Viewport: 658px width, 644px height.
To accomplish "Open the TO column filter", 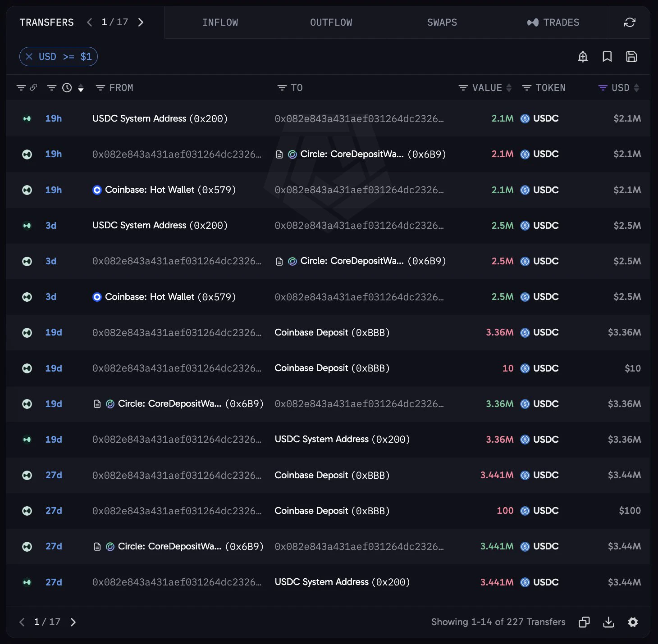I will 282,88.
